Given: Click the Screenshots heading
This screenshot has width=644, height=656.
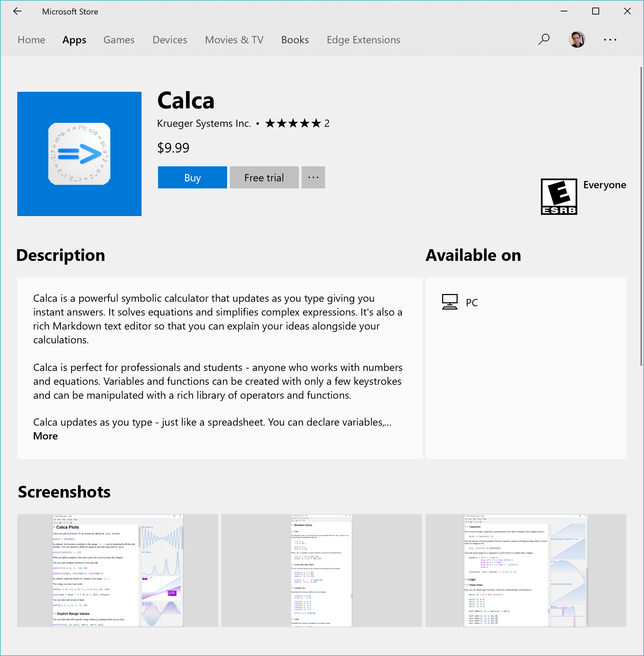Looking at the screenshot, I should pos(64,492).
